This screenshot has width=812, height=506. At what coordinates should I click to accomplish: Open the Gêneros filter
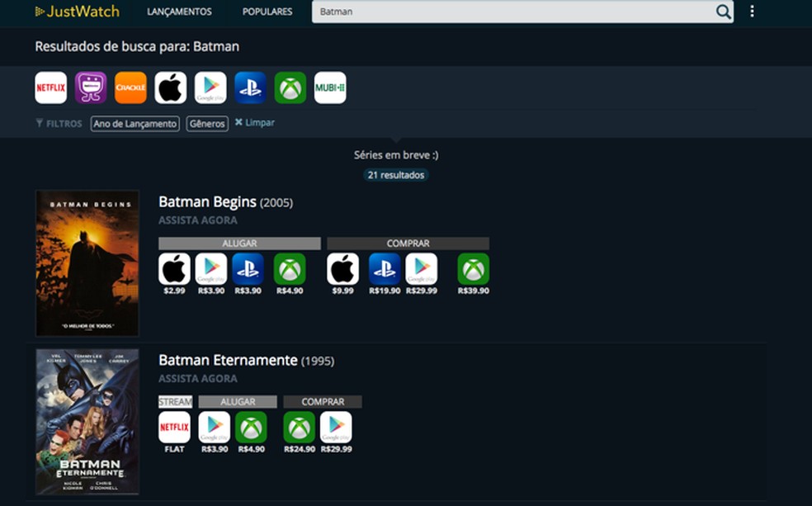click(x=207, y=124)
